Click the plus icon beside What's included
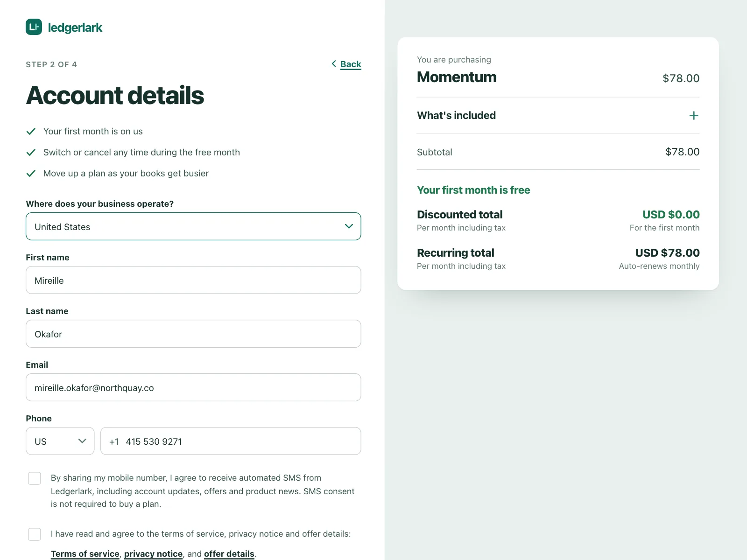Image resolution: width=747 pixels, height=560 pixels. 694,115
